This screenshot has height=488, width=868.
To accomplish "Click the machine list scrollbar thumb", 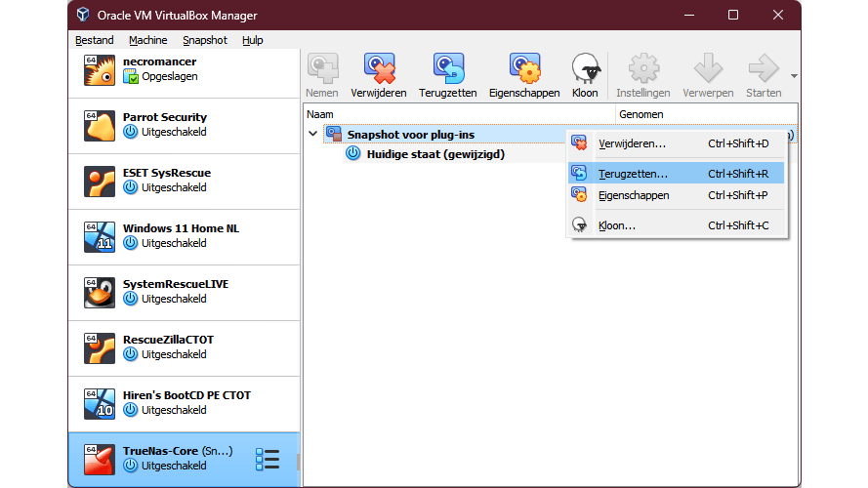I will pyautogui.click(x=298, y=462).
